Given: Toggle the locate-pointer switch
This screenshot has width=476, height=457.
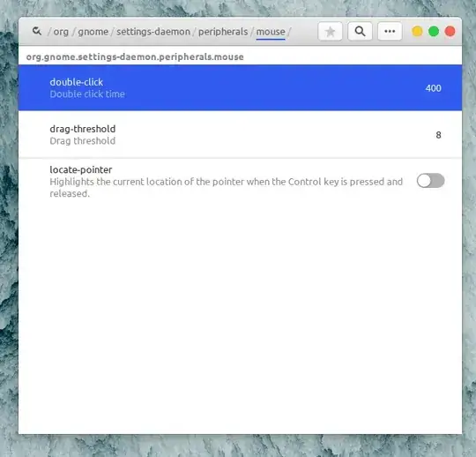Looking at the screenshot, I should point(430,181).
